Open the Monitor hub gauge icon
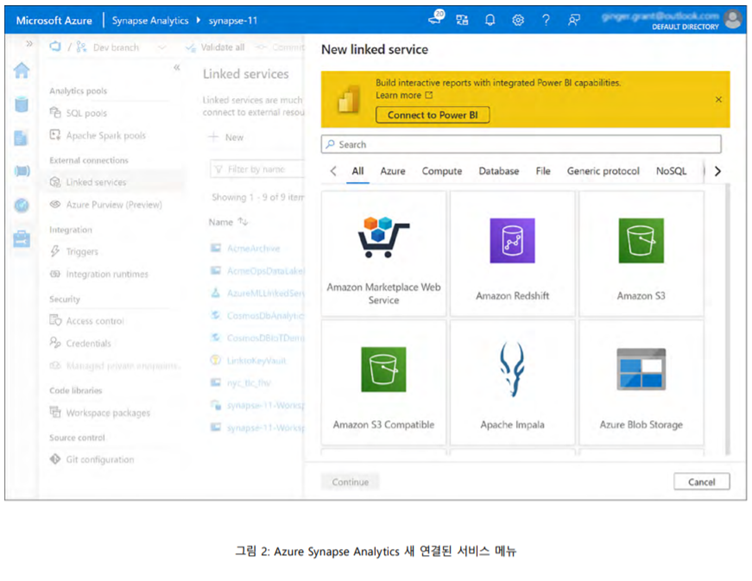This screenshot has height=581, width=752. pos(22,205)
